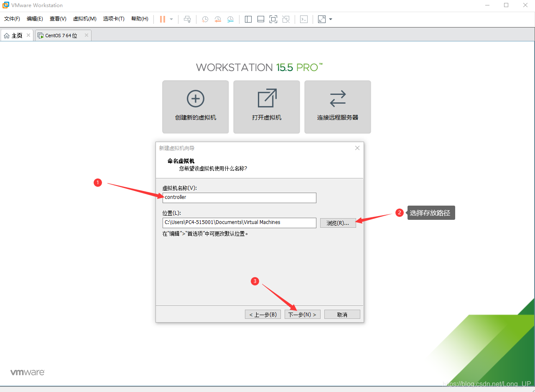
Task: Minimize the VMware Workstation window
Action: click(487, 5)
